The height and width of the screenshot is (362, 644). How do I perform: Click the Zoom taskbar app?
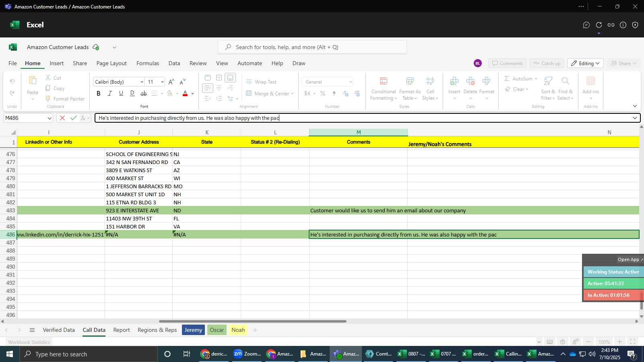tap(247, 354)
